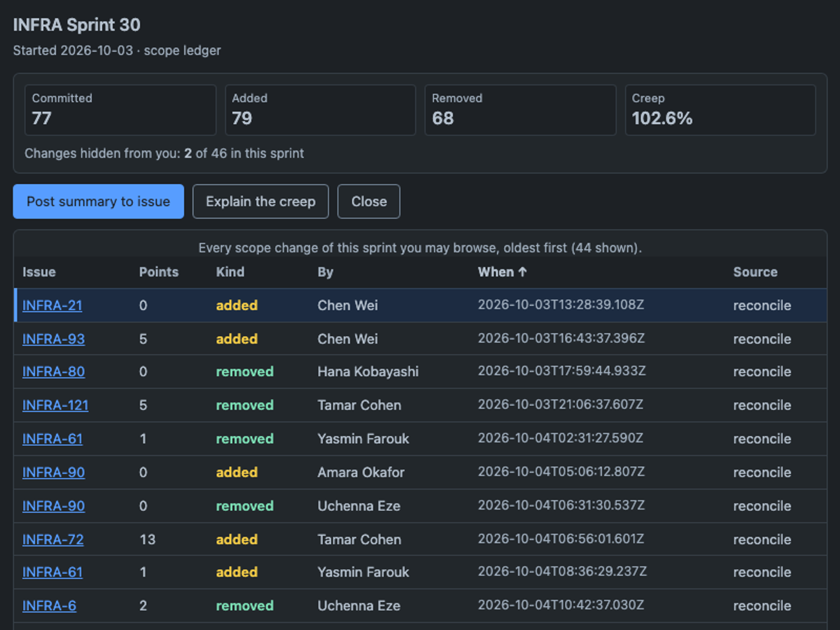Click the name Hana Kobayashi

click(x=368, y=372)
